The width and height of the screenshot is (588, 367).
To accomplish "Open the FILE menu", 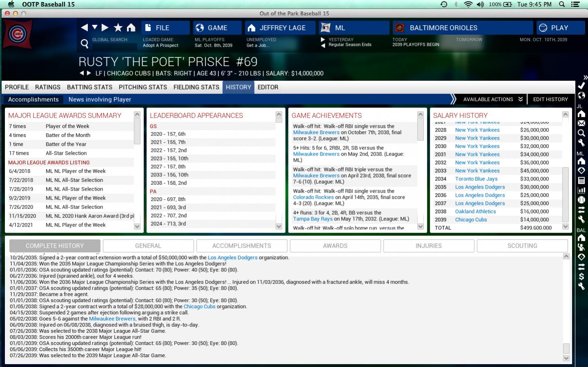I will [x=165, y=28].
